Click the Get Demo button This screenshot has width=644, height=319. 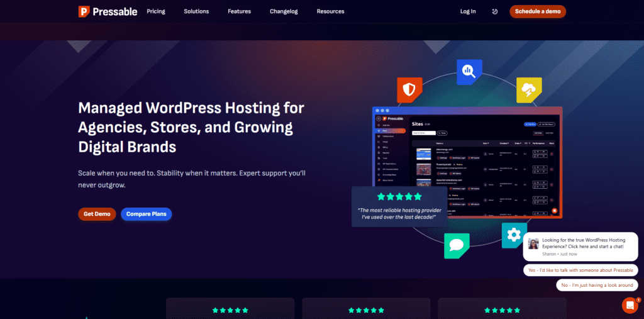click(97, 214)
